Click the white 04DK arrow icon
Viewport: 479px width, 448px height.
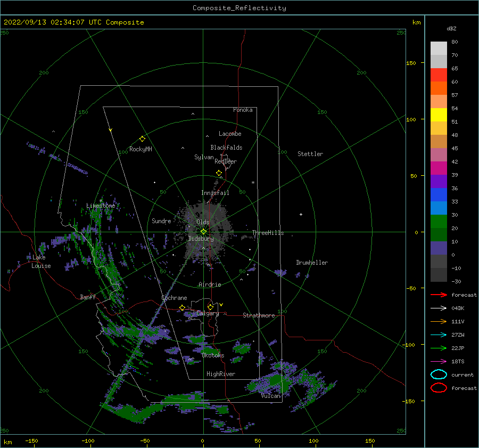[439, 308]
